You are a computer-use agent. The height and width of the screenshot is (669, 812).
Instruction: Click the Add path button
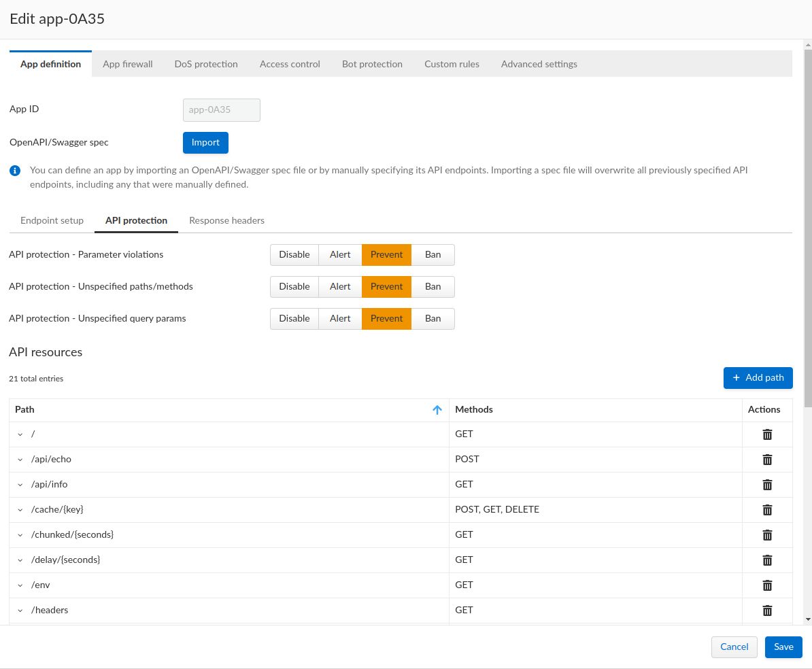758,378
